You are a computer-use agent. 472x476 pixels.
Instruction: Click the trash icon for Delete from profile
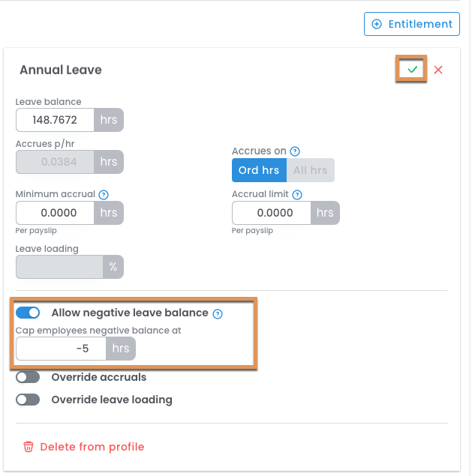click(x=29, y=447)
